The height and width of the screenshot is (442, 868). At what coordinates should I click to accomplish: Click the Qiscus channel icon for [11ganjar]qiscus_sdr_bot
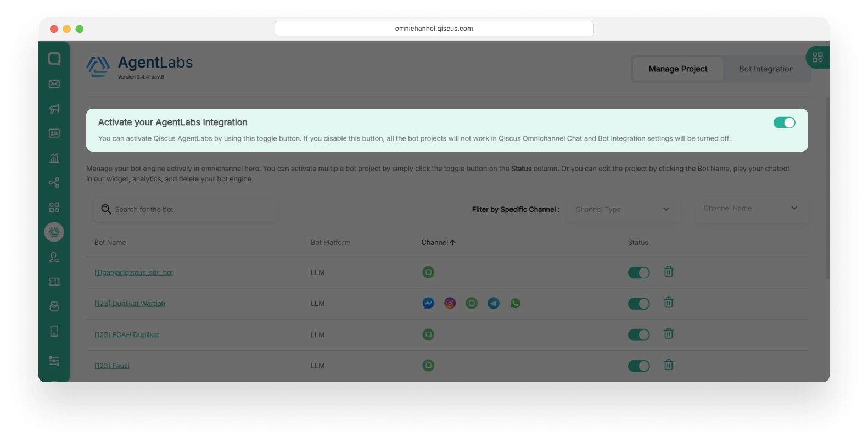[x=428, y=272]
